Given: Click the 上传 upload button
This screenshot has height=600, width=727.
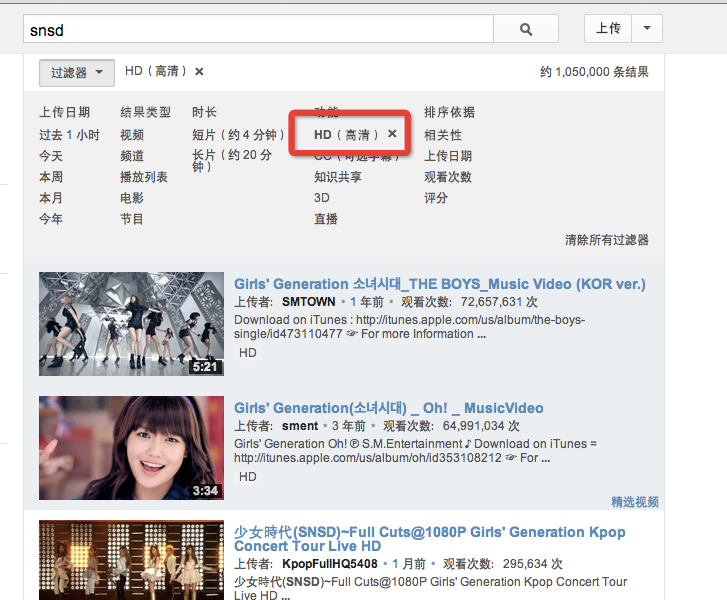Looking at the screenshot, I should coord(608,29).
